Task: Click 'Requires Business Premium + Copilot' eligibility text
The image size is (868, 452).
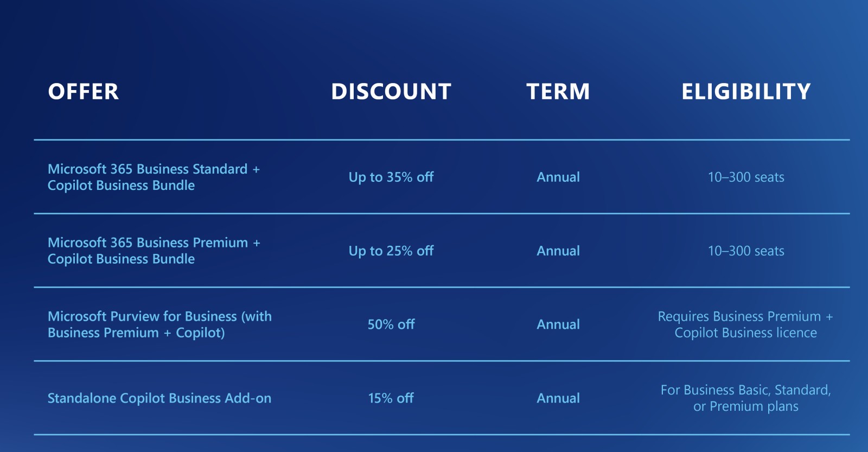Action: [745, 324]
